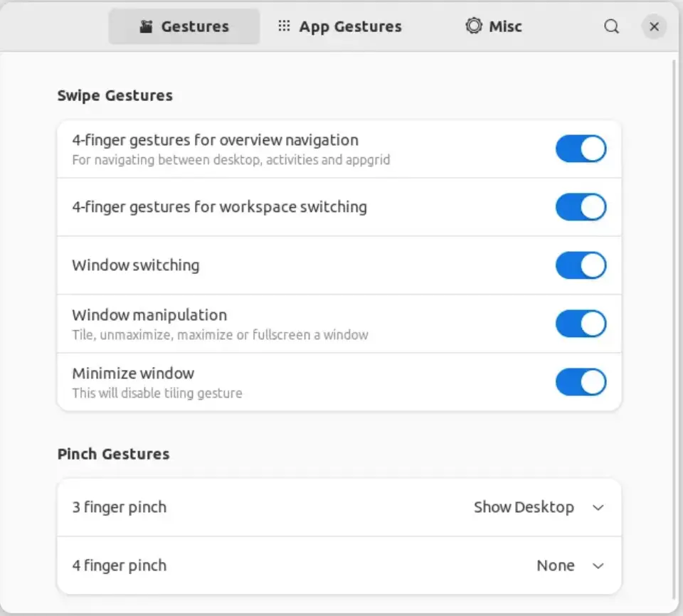Toggle 4-finger workspace switching off
The height and width of the screenshot is (616, 683).
581,207
